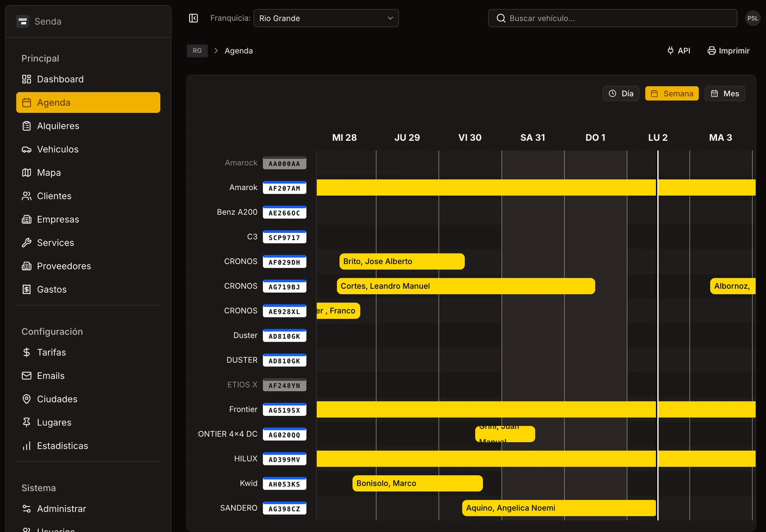Screen dimensions: 766x532
Task: Focus the Buscar vehículo search field
Action: click(612, 18)
